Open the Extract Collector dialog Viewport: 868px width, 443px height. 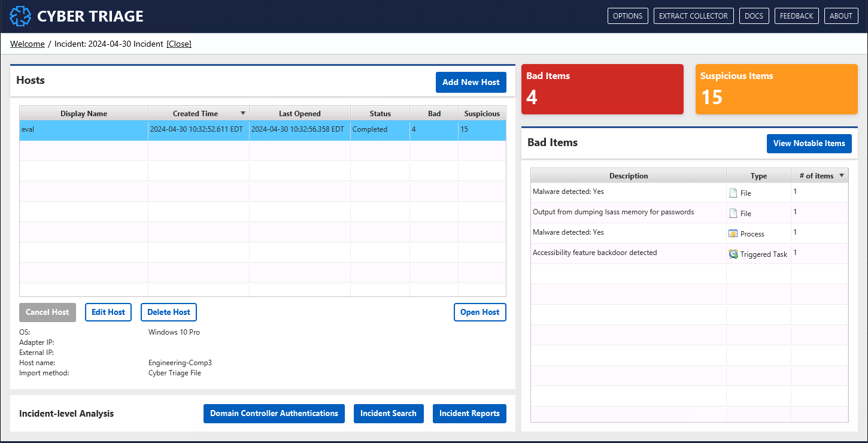tap(693, 16)
